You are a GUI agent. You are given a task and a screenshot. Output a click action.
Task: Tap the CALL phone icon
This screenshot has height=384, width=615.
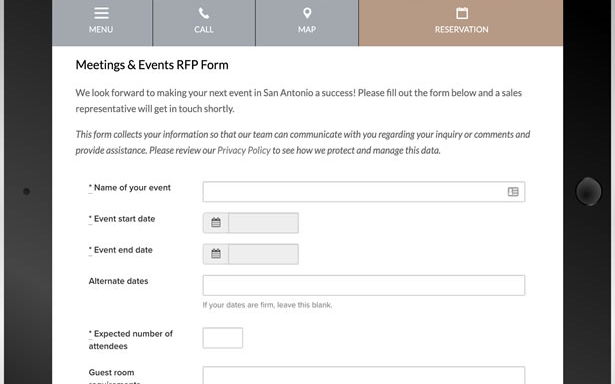[x=204, y=13]
